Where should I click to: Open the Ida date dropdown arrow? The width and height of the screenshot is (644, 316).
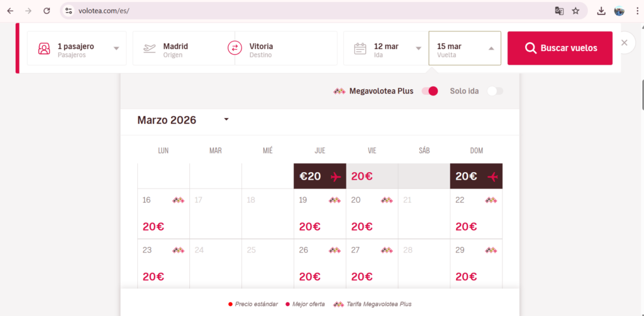point(419,48)
